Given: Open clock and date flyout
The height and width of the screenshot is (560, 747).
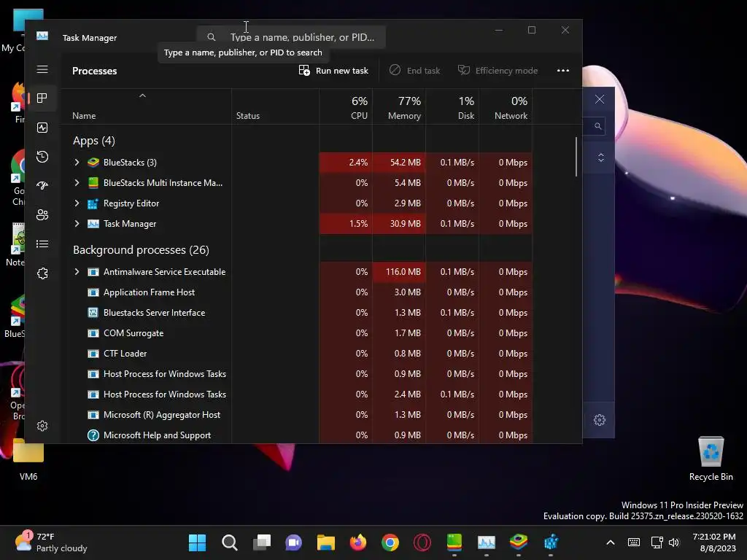Looking at the screenshot, I should (714, 542).
